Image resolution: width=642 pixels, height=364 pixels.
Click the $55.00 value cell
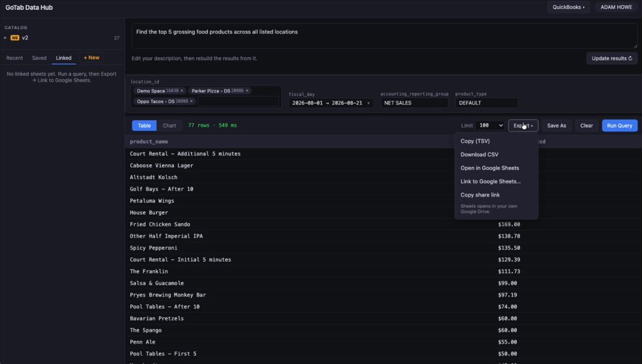click(507, 342)
